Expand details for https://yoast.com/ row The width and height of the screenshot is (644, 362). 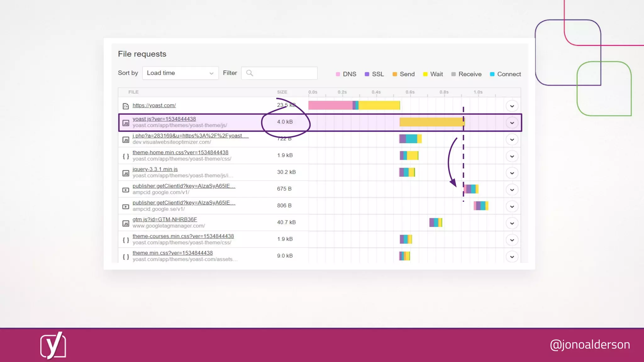(x=512, y=106)
